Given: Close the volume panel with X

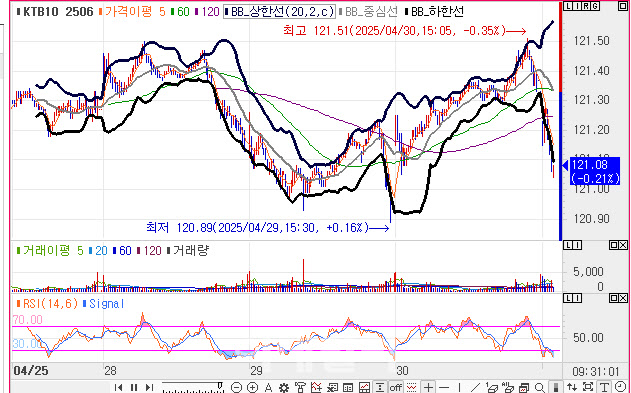Looking at the screenshot, I should (623, 245).
